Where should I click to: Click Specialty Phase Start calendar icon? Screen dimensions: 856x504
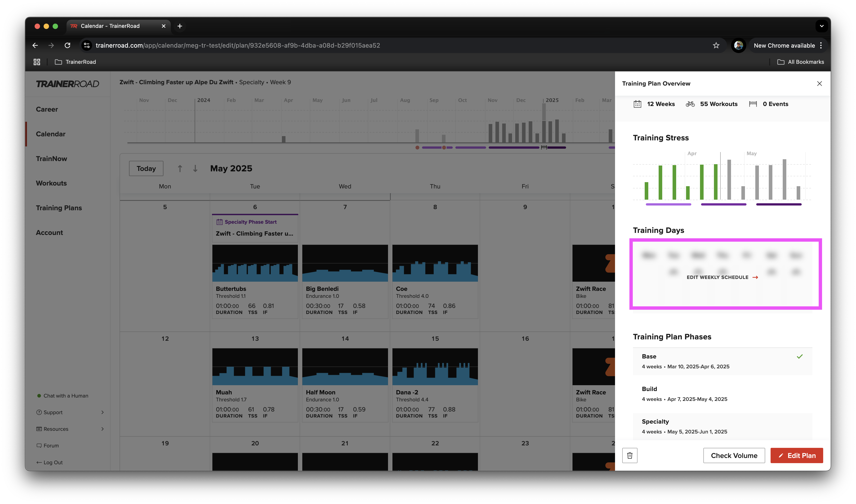pyautogui.click(x=220, y=222)
